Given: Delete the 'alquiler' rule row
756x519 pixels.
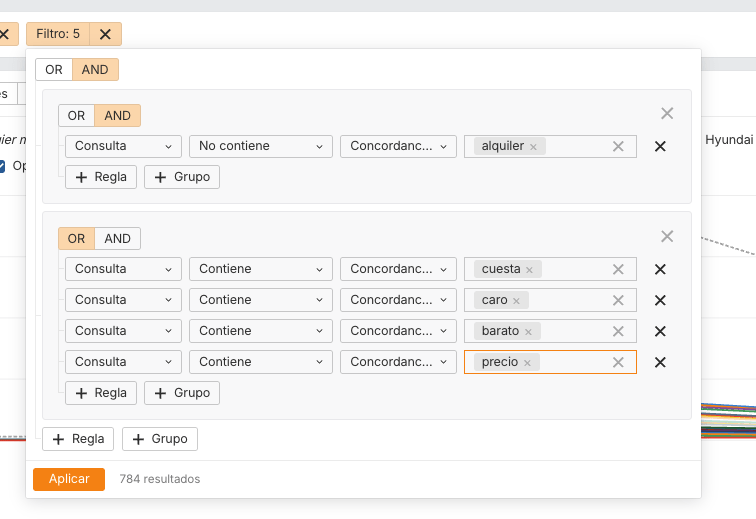Looking at the screenshot, I should coord(660,146).
